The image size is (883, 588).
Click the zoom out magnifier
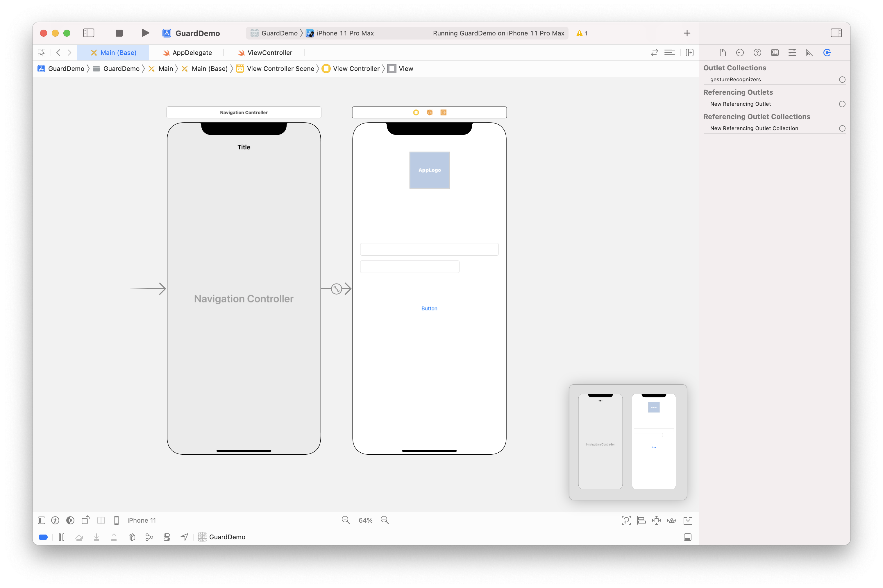point(346,520)
